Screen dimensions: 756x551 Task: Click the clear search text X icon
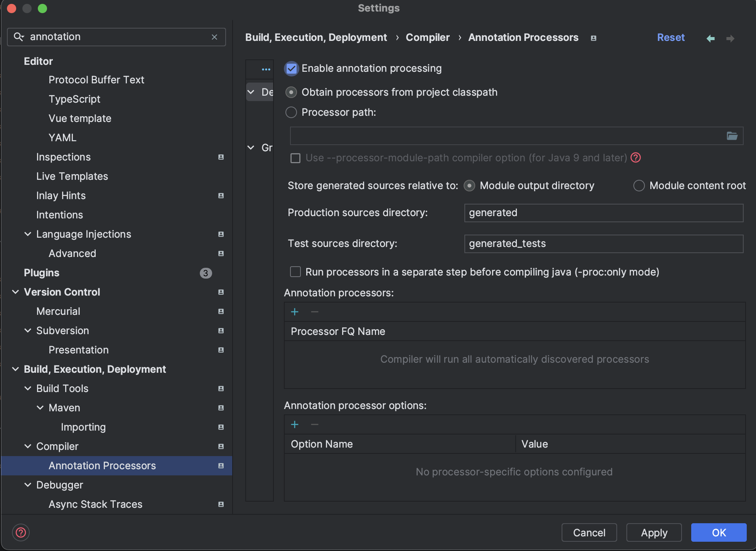click(x=214, y=37)
